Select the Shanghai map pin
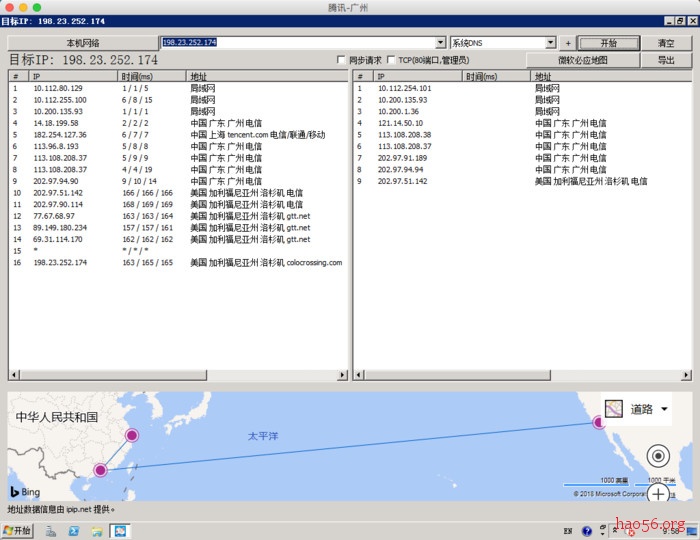This screenshot has height=540, width=700. (x=132, y=435)
